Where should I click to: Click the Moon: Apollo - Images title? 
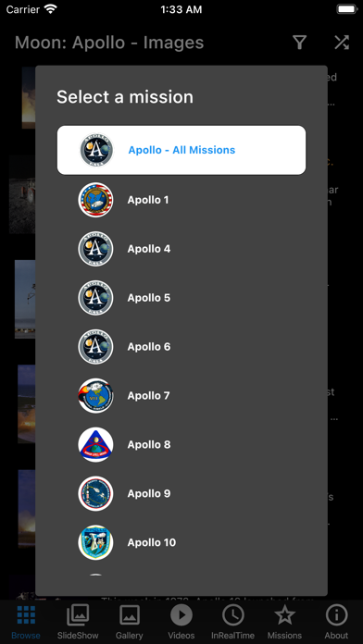point(109,43)
